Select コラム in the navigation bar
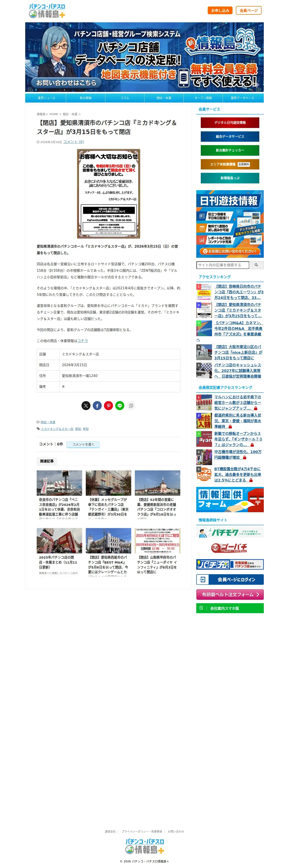This screenshot has height=868, width=289. tap(125, 98)
